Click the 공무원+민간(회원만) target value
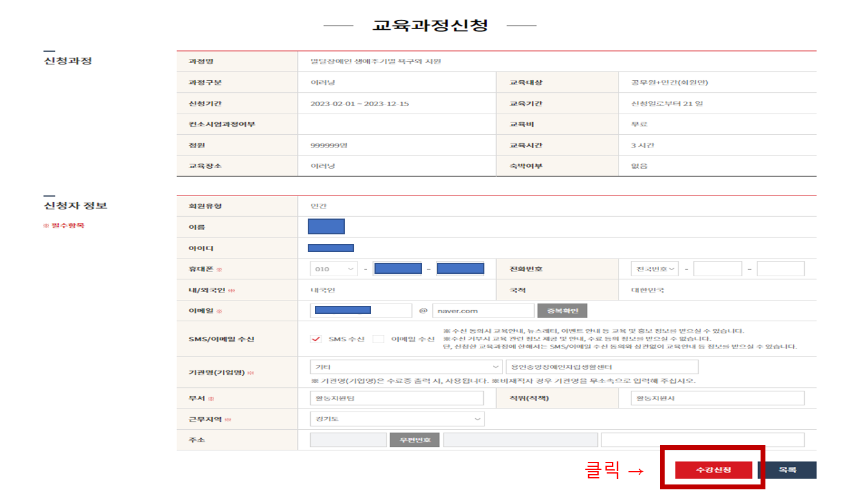Image resolution: width=868 pixels, height=496 pixels. click(670, 82)
